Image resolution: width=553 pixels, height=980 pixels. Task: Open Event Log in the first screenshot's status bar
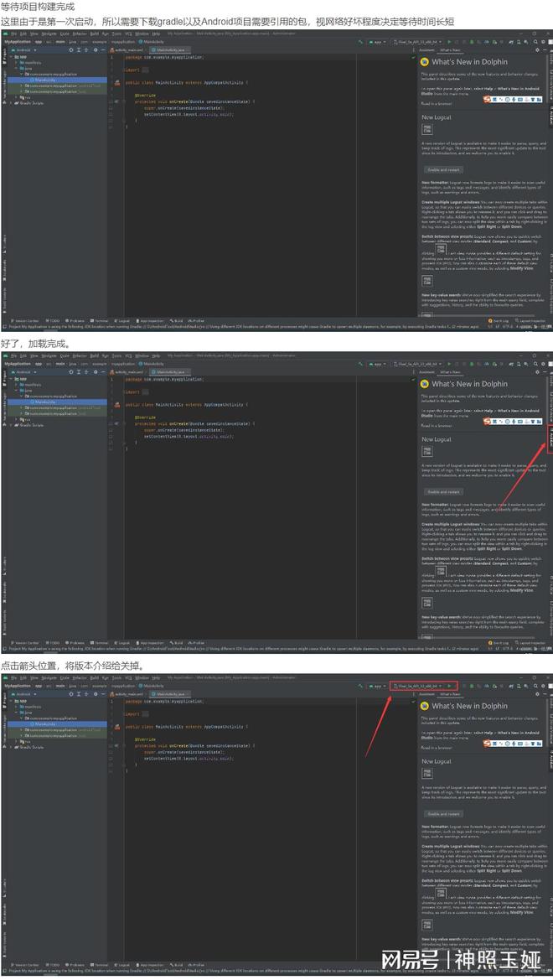point(500,320)
